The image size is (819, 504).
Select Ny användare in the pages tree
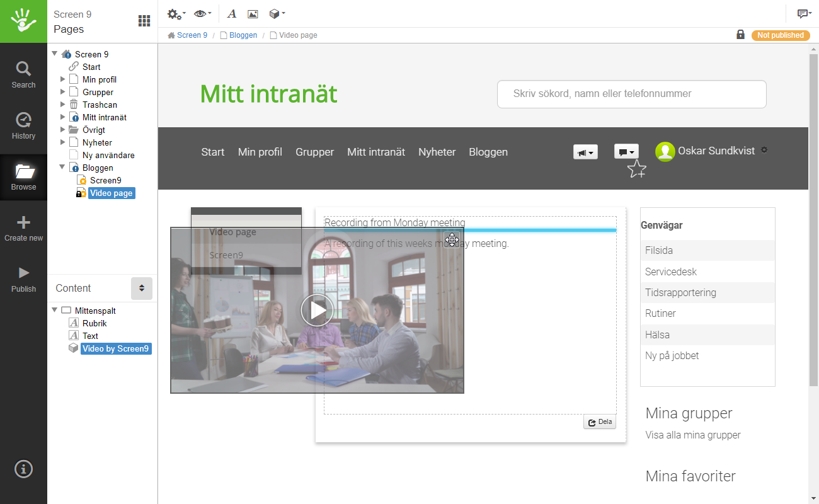[108, 155]
